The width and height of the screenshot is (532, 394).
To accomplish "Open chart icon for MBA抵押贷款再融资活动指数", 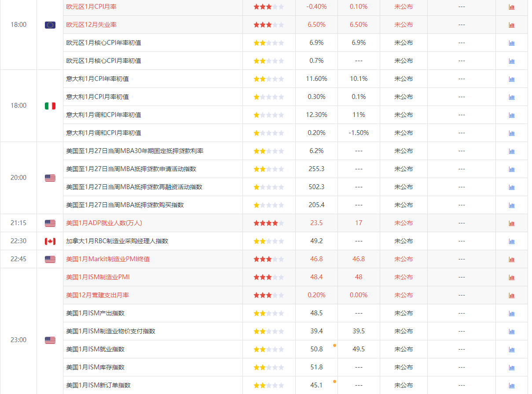I will click(511, 187).
